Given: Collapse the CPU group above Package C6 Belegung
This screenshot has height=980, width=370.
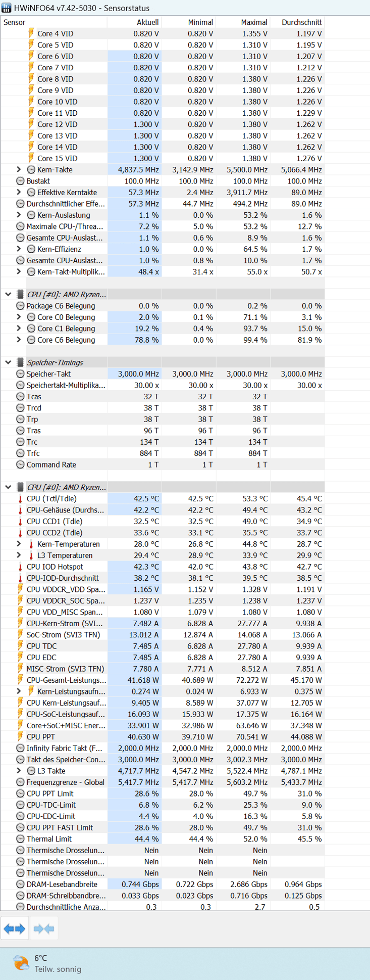Looking at the screenshot, I should tap(8, 294).
